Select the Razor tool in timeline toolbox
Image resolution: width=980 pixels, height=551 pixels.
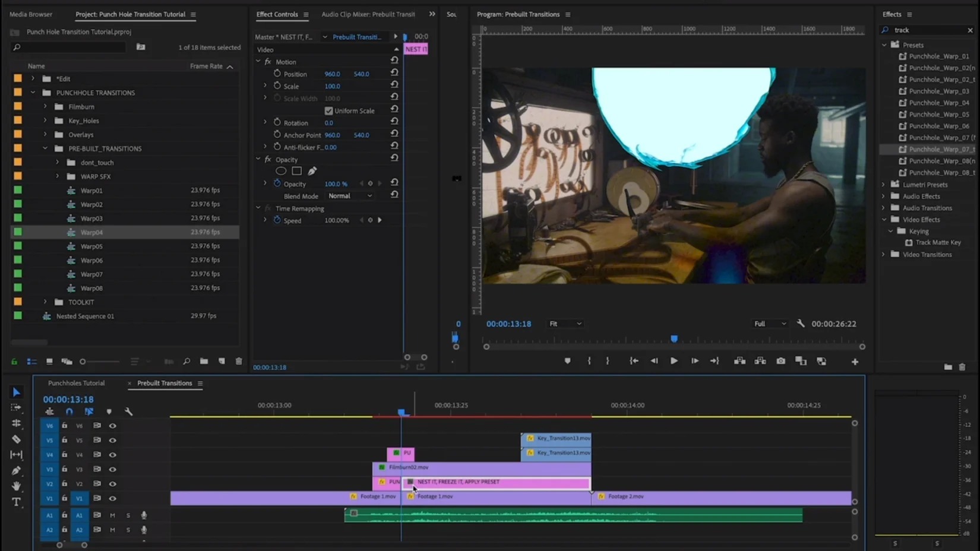point(16,439)
